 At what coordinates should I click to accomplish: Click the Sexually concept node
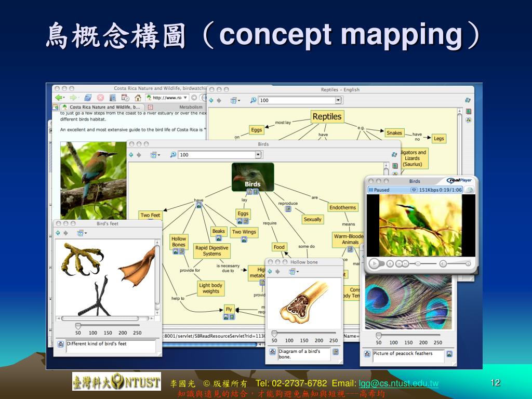312,220
